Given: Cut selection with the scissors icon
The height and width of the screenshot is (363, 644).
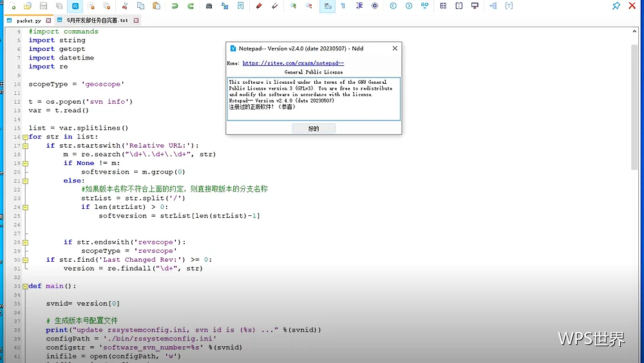Looking at the screenshot, I should (x=125, y=6).
